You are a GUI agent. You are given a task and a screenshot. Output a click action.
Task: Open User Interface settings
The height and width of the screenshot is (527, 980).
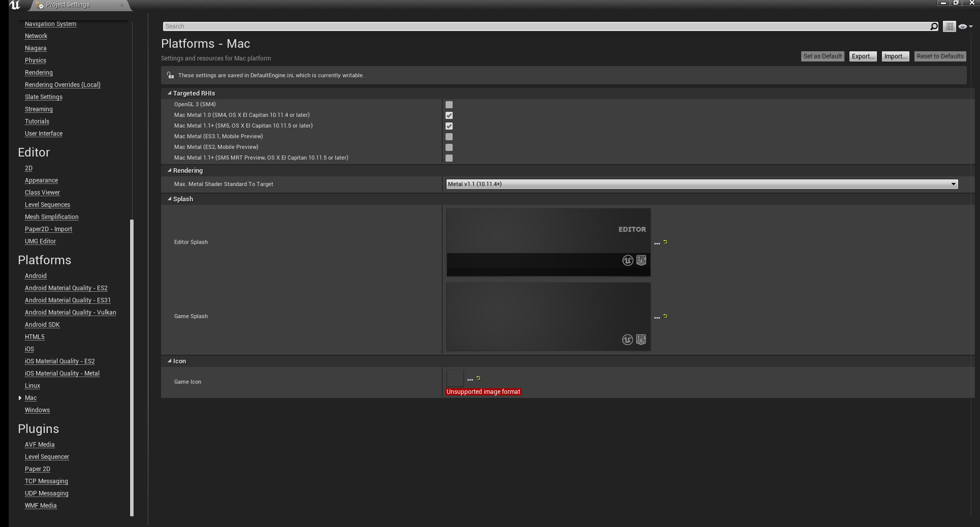tap(44, 134)
